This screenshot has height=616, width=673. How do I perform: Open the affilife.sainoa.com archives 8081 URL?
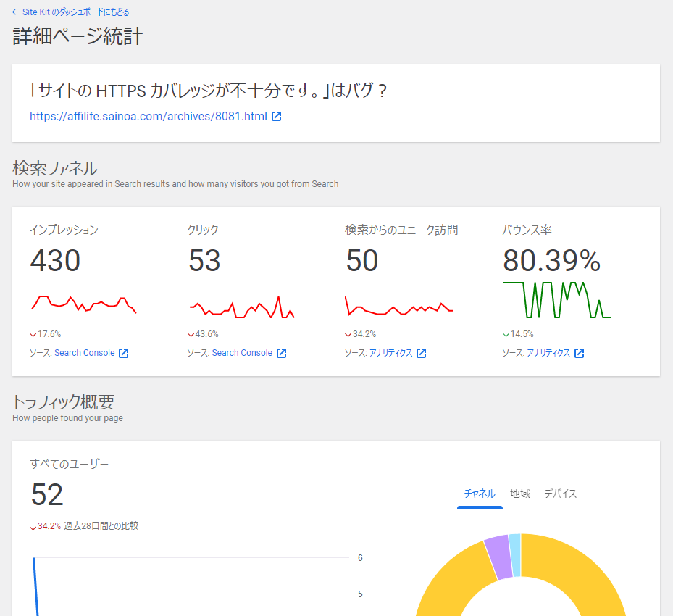[x=148, y=117]
